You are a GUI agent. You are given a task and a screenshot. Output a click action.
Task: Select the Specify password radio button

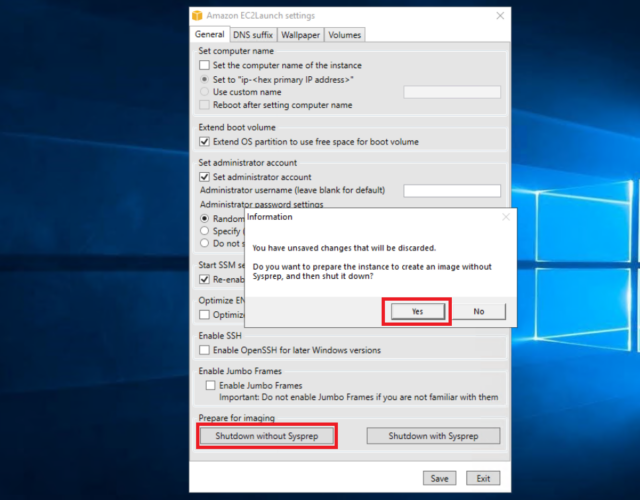(204, 231)
